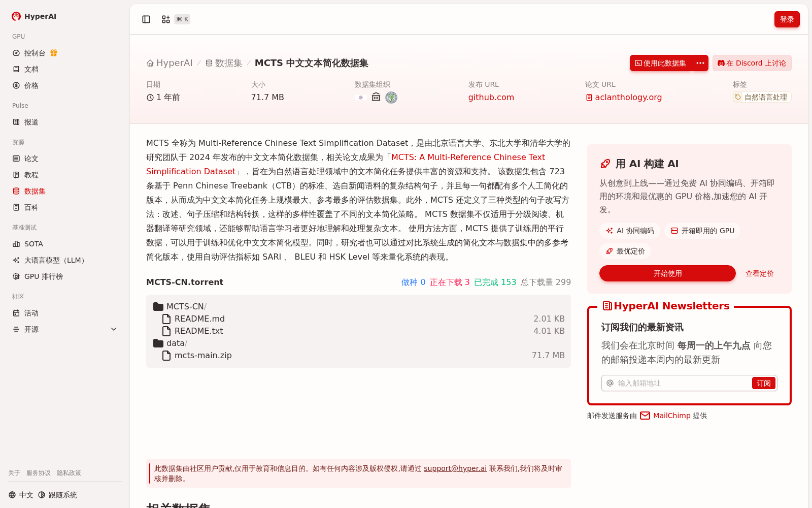
Task: Click the data folder row
Action: (358, 343)
